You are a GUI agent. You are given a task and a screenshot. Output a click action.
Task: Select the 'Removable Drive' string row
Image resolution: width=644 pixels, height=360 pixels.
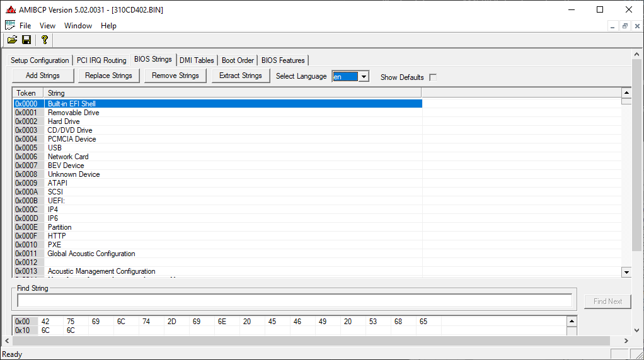point(217,113)
